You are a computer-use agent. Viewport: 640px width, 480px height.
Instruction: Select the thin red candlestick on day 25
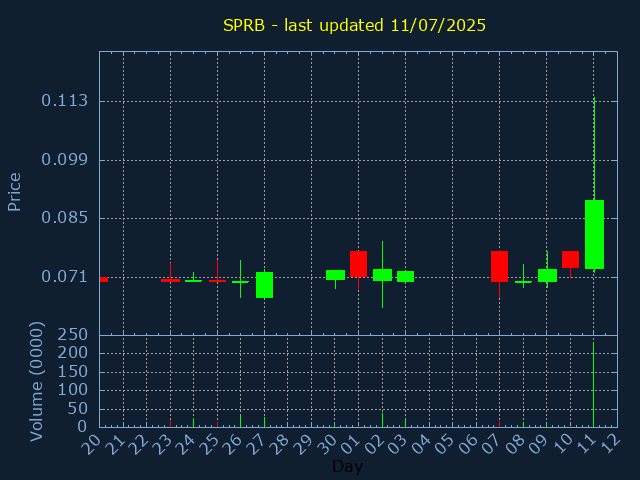[217, 281]
